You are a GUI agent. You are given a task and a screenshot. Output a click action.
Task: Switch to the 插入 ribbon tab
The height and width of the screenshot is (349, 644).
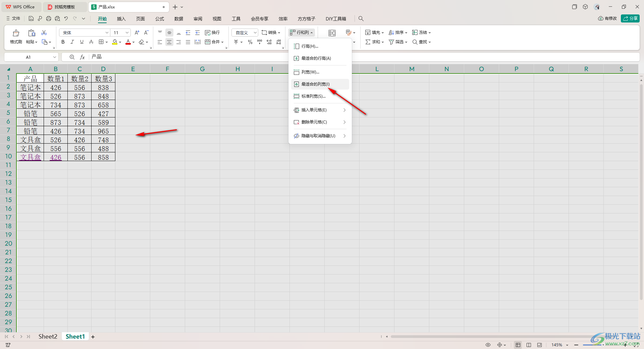pos(121,19)
